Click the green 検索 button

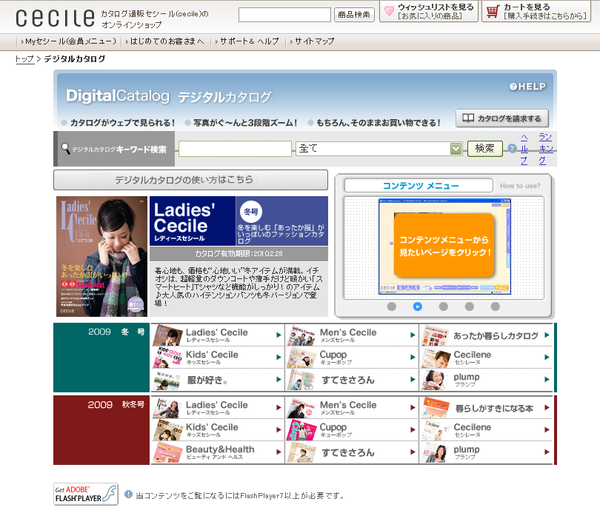(x=485, y=148)
